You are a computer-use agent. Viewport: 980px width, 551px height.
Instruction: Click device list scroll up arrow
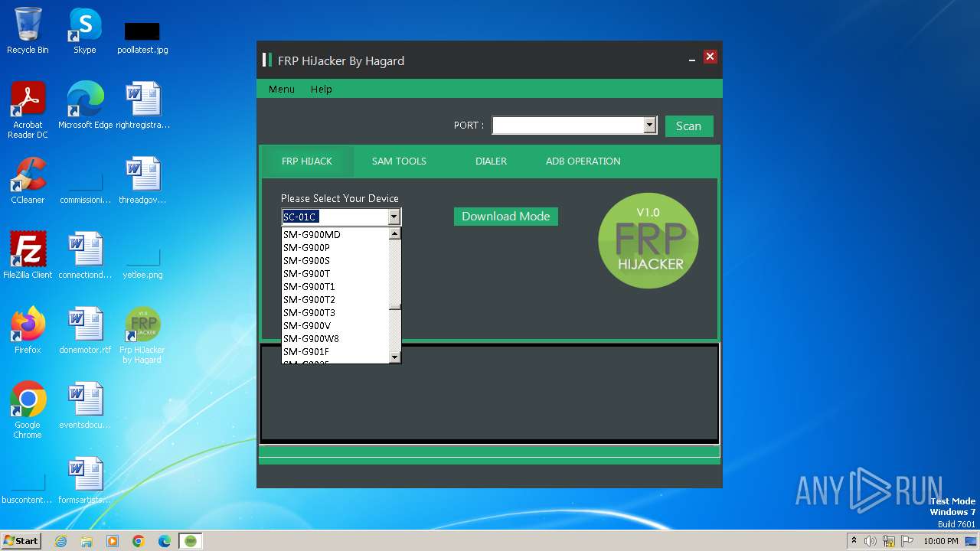[395, 234]
